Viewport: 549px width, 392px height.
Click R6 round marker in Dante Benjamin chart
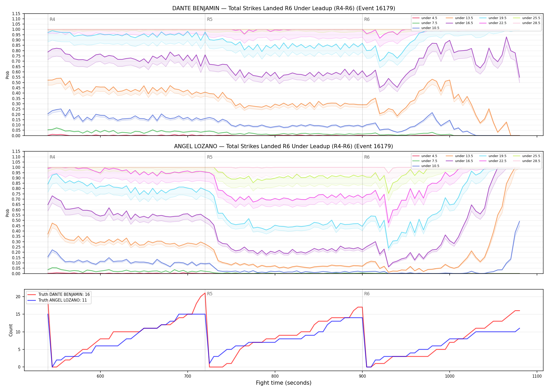367,19
